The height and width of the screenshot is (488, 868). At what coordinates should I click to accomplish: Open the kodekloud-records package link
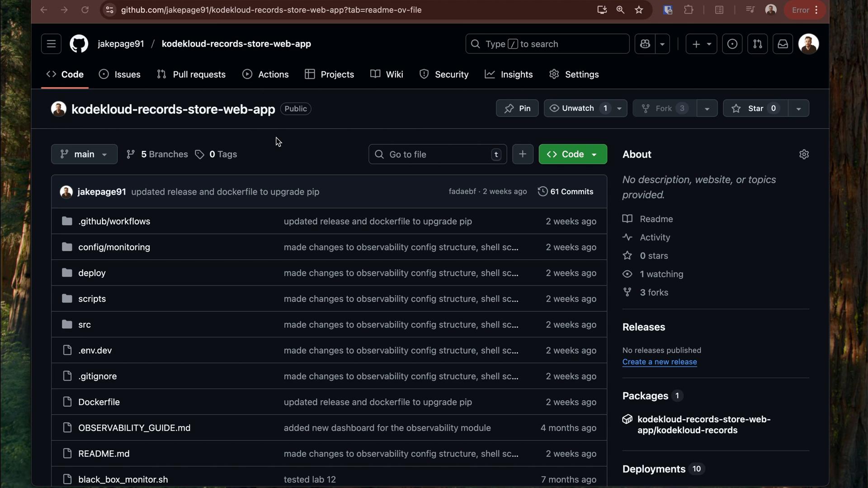[x=704, y=425]
